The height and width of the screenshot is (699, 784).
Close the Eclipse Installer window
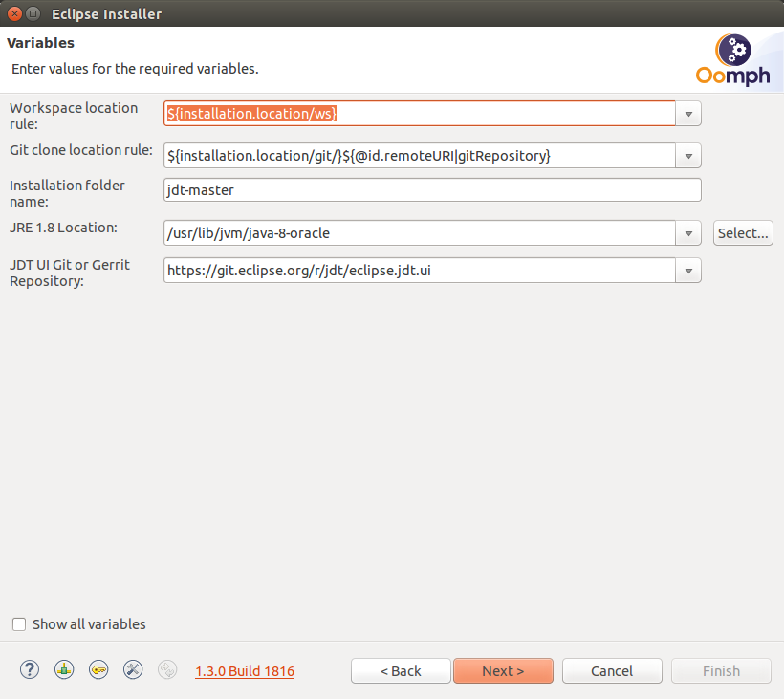[15, 13]
